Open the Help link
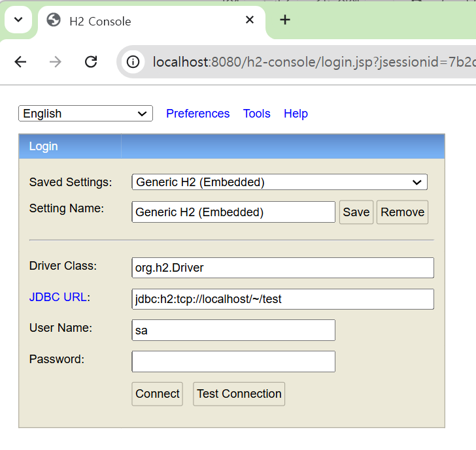Viewport: 476px width, 450px height. 296,114
